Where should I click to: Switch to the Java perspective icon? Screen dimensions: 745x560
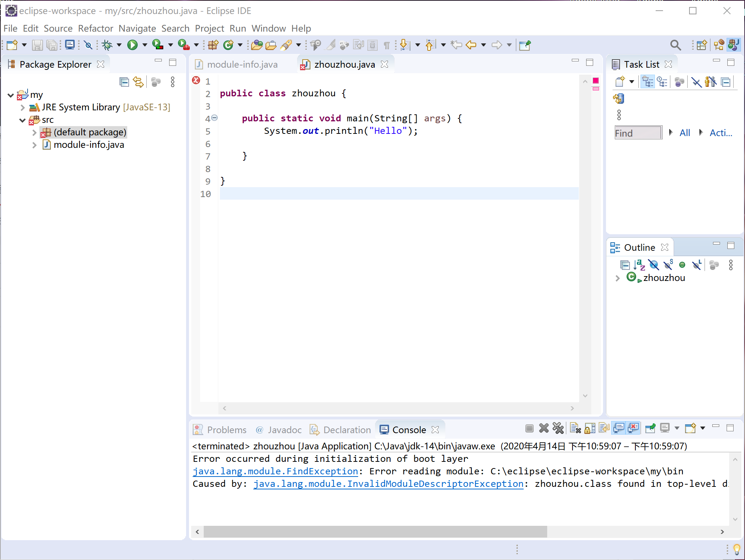tap(734, 45)
